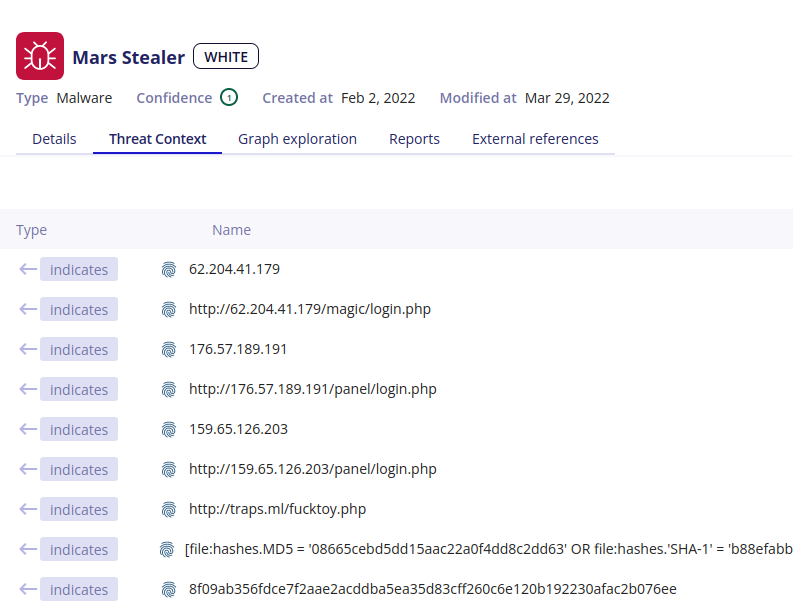Click indicates tag for 176.57.189.191
This screenshot has height=609, width=793.
[x=79, y=349]
